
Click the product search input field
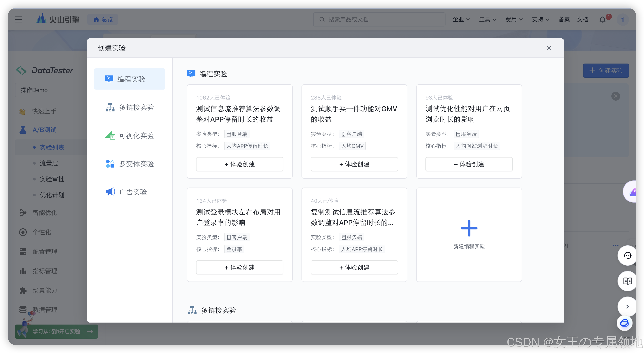(379, 19)
